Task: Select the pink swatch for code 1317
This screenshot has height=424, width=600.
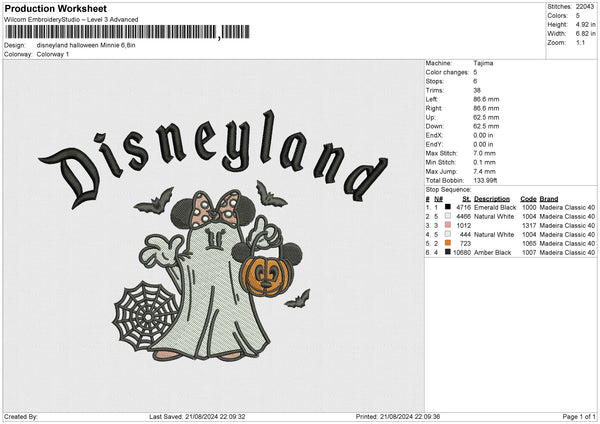Action: tap(448, 225)
